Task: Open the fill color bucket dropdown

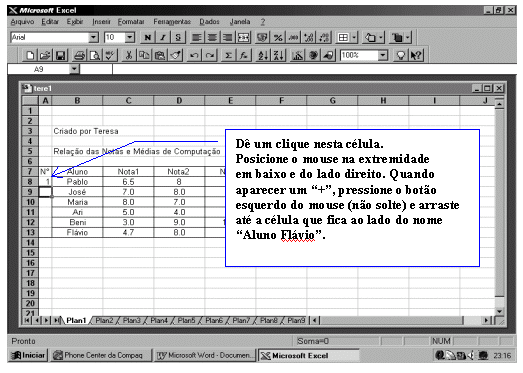Action: pos(381,37)
